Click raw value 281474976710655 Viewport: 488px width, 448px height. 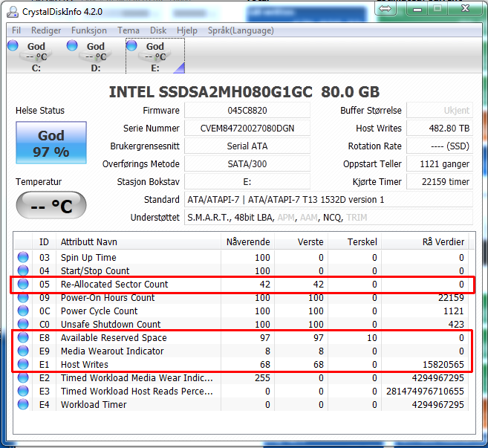tap(425, 392)
